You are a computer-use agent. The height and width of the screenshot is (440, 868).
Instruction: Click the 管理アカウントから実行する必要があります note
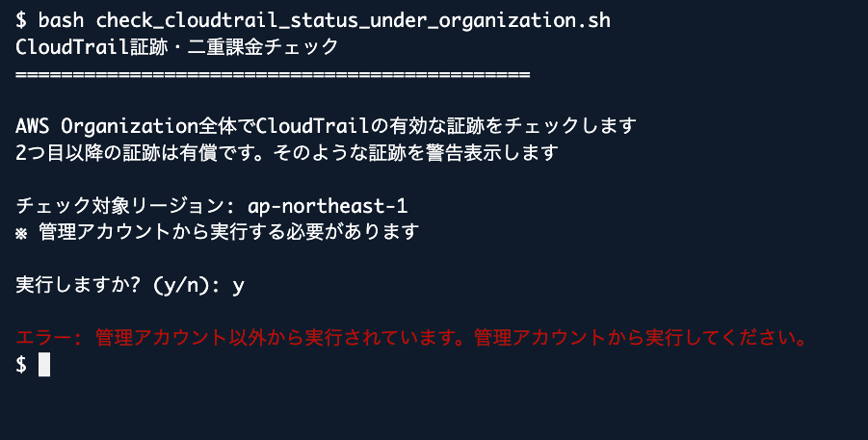pyautogui.click(x=229, y=232)
